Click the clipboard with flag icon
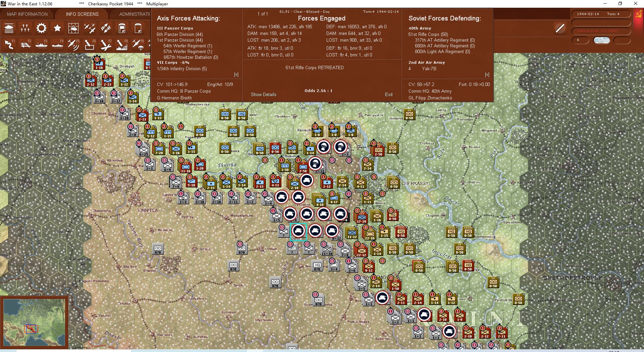This screenshot has height=352, width=644. tap(122, 28)
